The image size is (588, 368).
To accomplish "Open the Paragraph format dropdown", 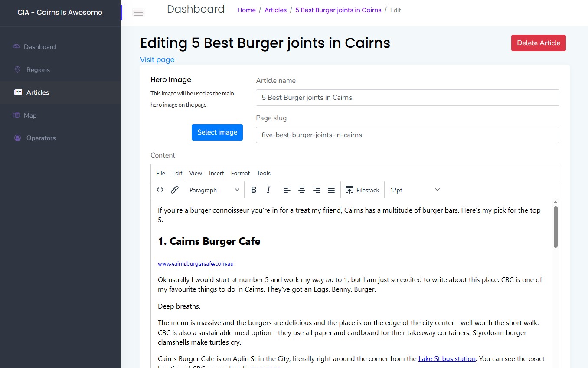I will (214, 190).
